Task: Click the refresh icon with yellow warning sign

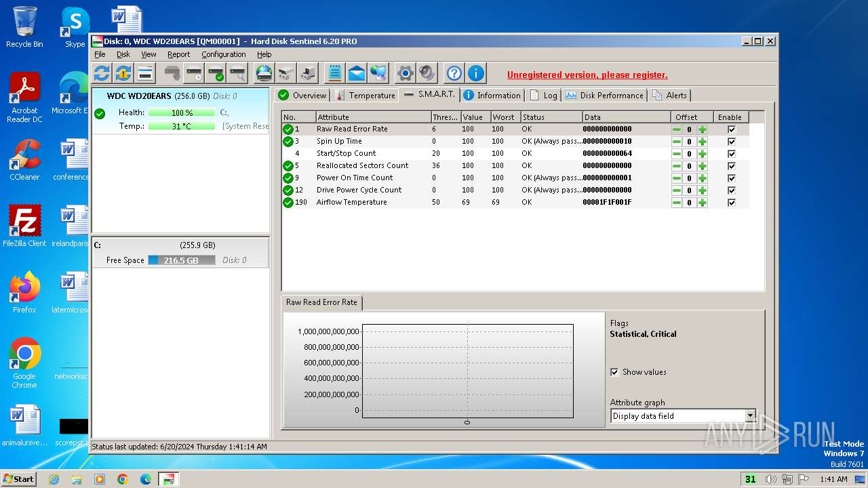Action: click(123, 73)
